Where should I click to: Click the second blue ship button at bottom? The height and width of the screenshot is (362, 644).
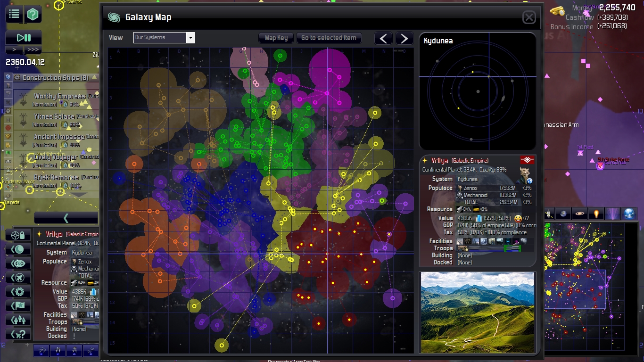coord(58,351)
